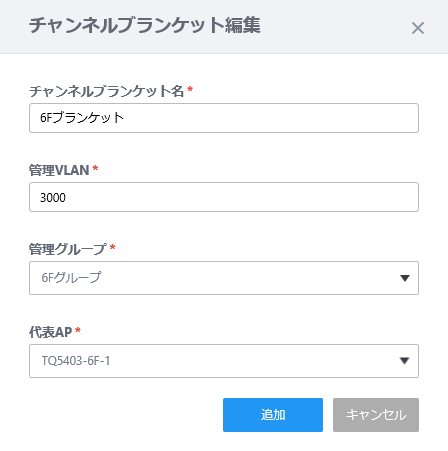Open the 代表AP combo box showing TQ5403-6F-1
Viewport: 448px width, 451px height.
(x=224, y=361)
